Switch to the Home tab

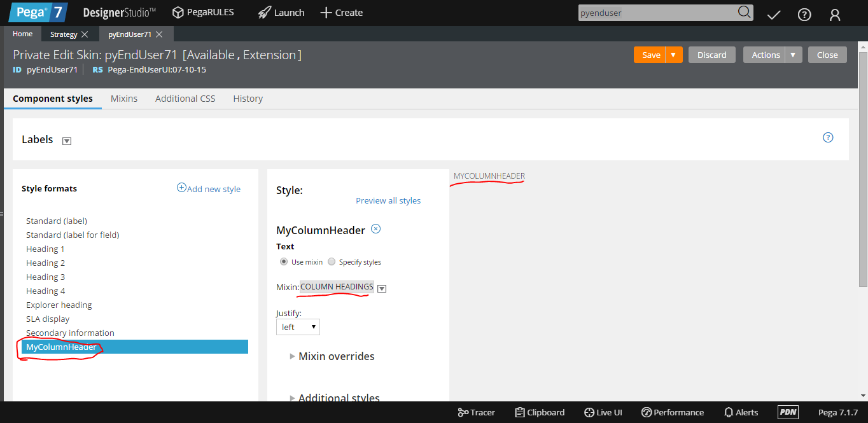pos(22,34)
